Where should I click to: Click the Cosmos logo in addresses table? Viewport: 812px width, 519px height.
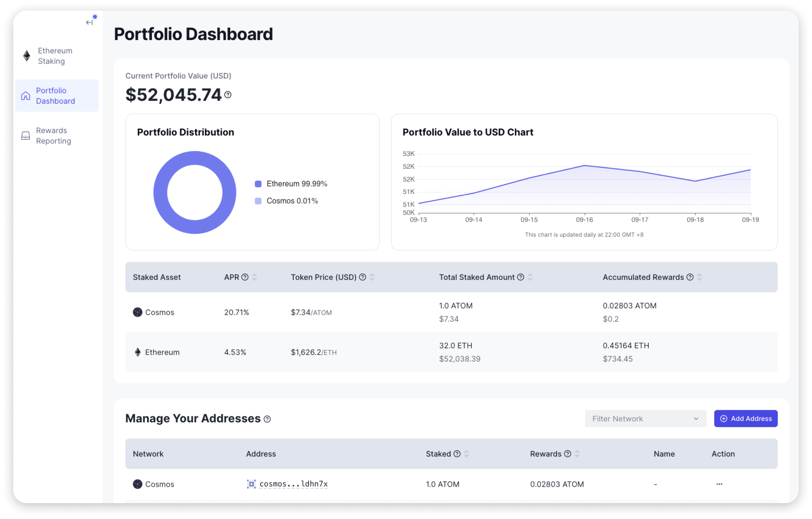137,484
